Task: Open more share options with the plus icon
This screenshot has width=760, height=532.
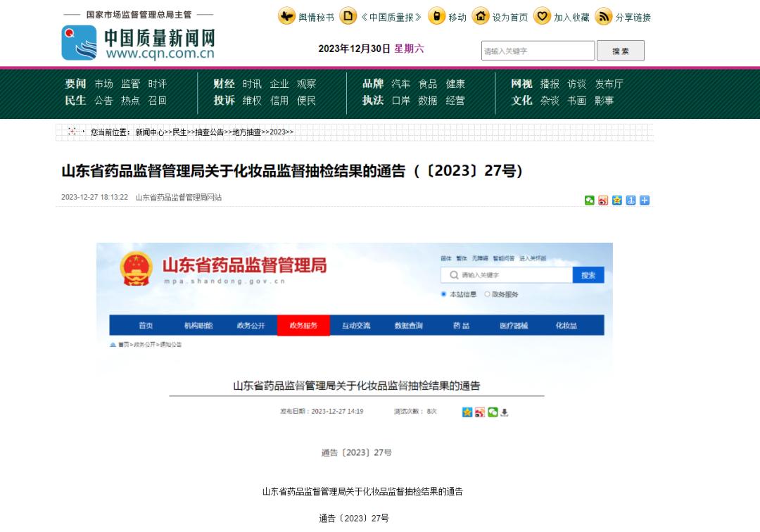Action: pos(645,200)
